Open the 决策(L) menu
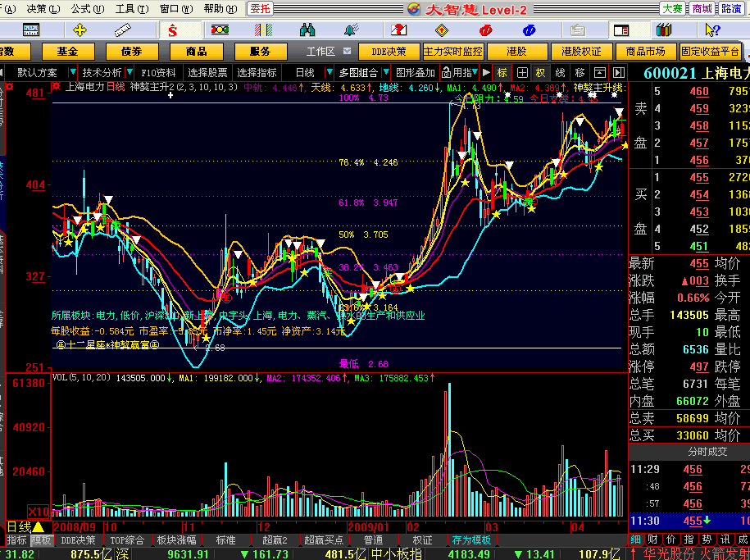 pyautogui.click(x=43, y=9)
